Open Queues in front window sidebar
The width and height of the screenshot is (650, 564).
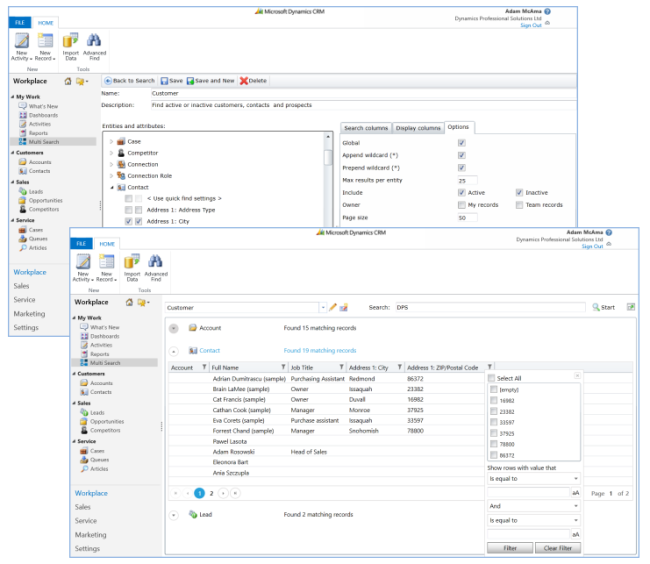coord(99,460)
